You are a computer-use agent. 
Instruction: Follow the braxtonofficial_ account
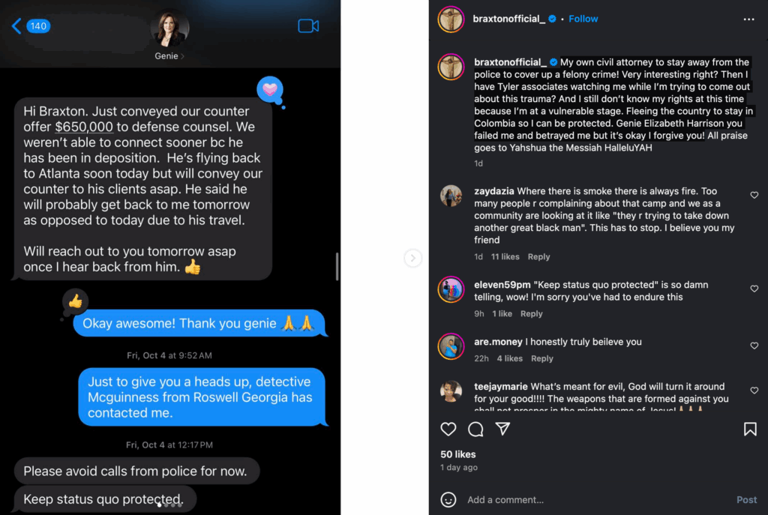coord(583,19)
